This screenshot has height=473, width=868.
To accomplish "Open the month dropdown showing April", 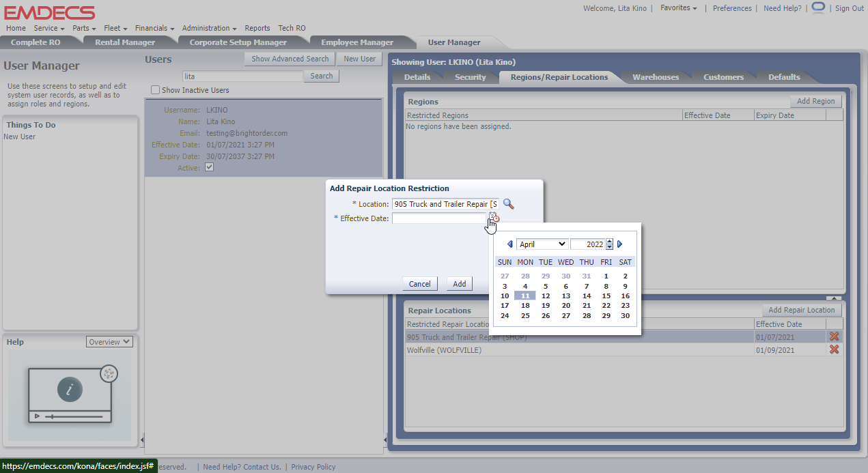I will [542, 244].
